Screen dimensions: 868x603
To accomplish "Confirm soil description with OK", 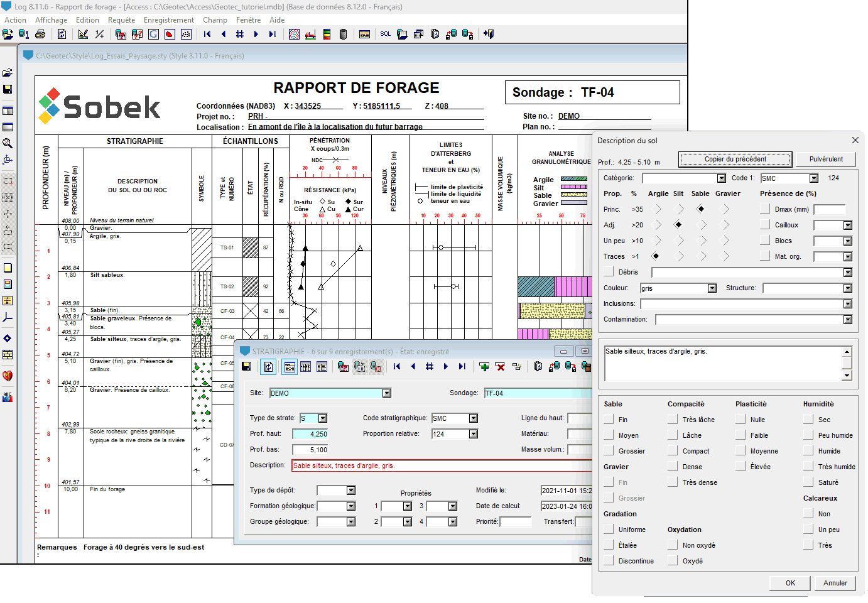I will (x=790, y=583).
